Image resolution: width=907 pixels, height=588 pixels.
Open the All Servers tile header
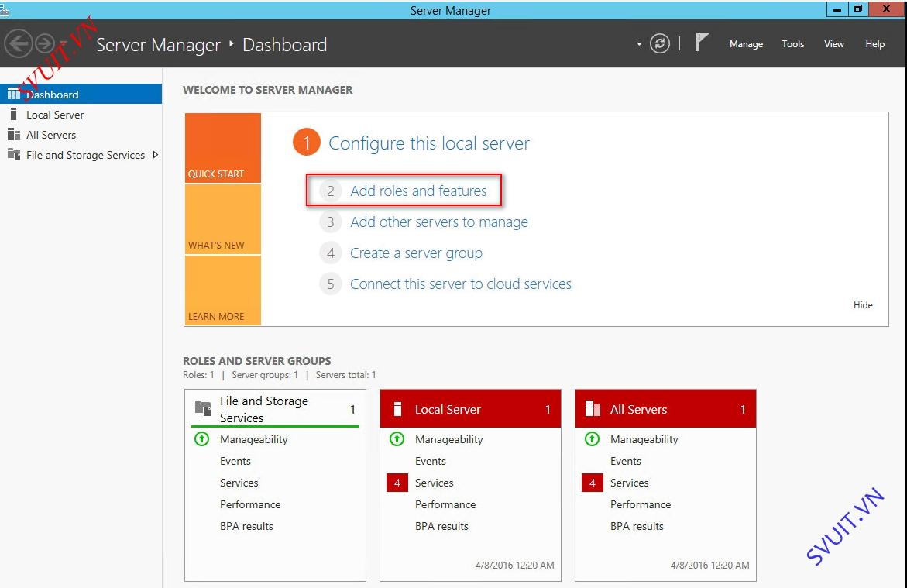(665, 409)
